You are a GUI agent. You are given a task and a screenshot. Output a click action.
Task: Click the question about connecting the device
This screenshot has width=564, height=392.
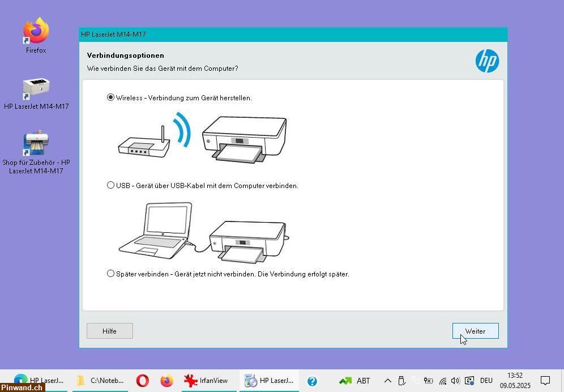(x=163, y=69)
